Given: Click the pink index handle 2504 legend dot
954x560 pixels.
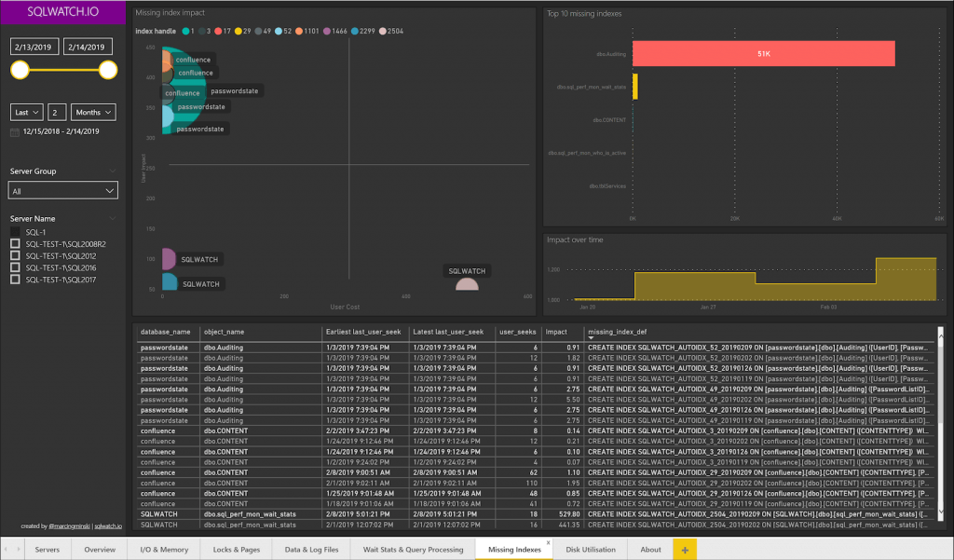Looking at the screenshot, I should point(383,30).
